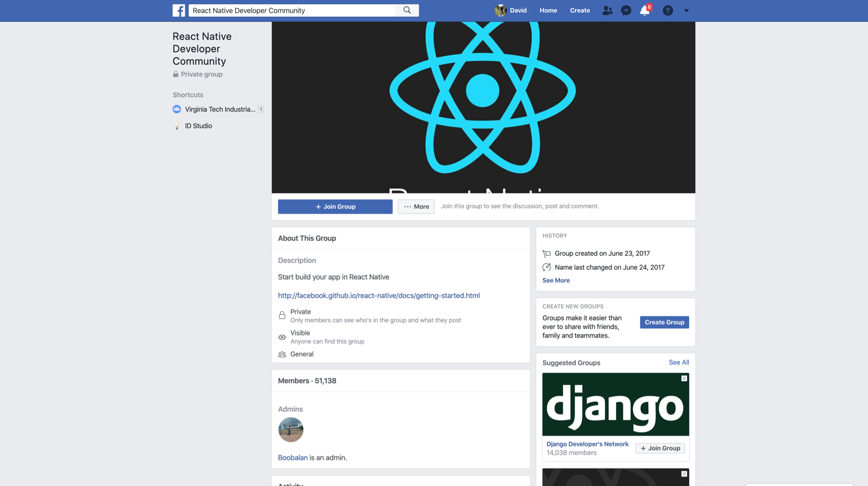Open the More options dropdown

pos(416,207)
